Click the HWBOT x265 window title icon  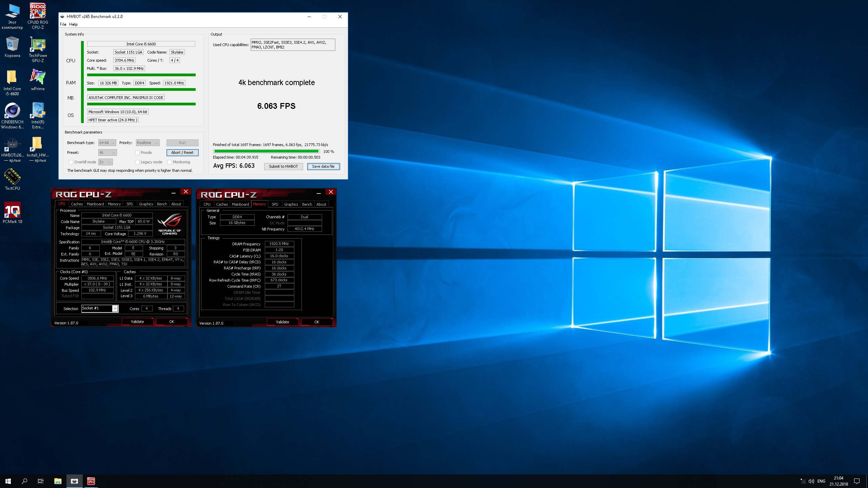(x=62, y=16)
